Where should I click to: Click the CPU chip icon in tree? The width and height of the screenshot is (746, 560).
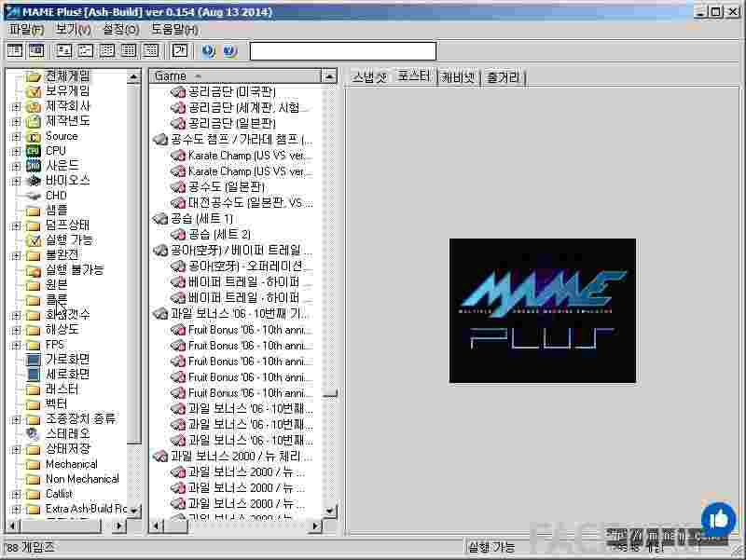[34, 151]
